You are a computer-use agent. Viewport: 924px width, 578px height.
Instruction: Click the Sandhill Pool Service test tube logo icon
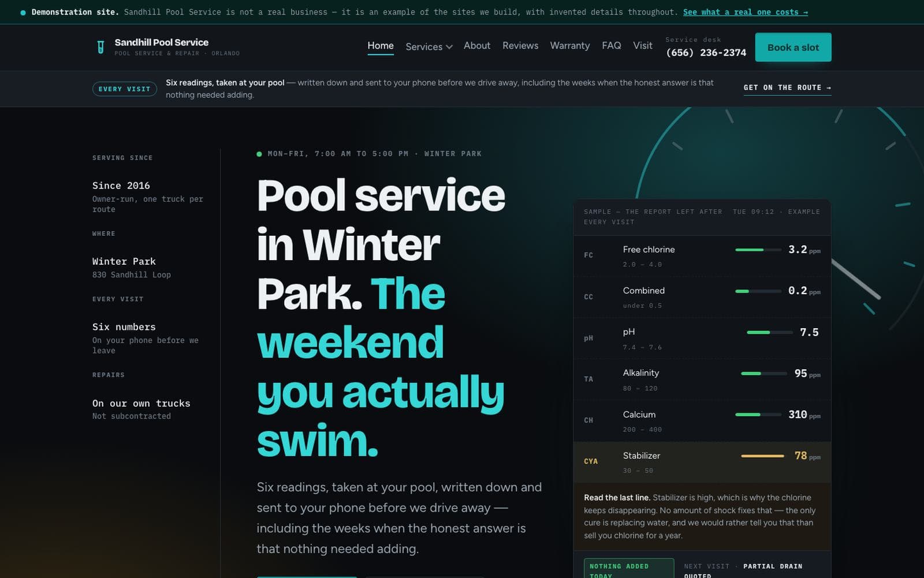coord(100,47)
